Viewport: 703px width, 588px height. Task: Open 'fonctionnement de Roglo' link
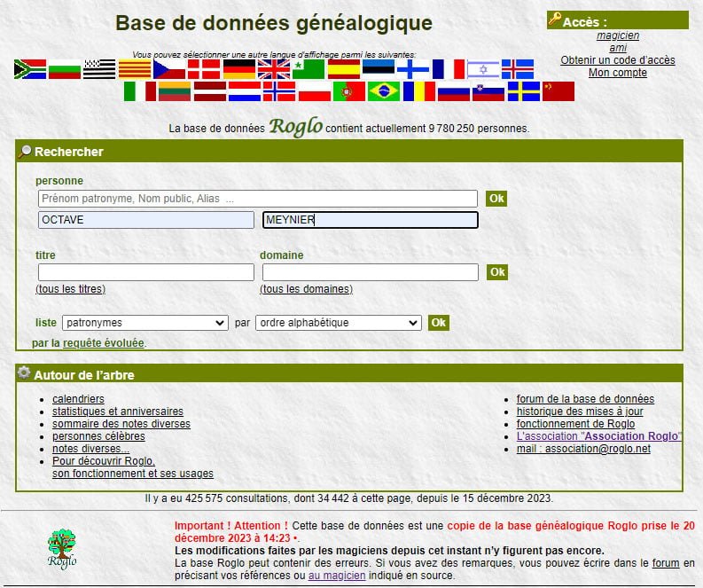[x=575, y=424]
